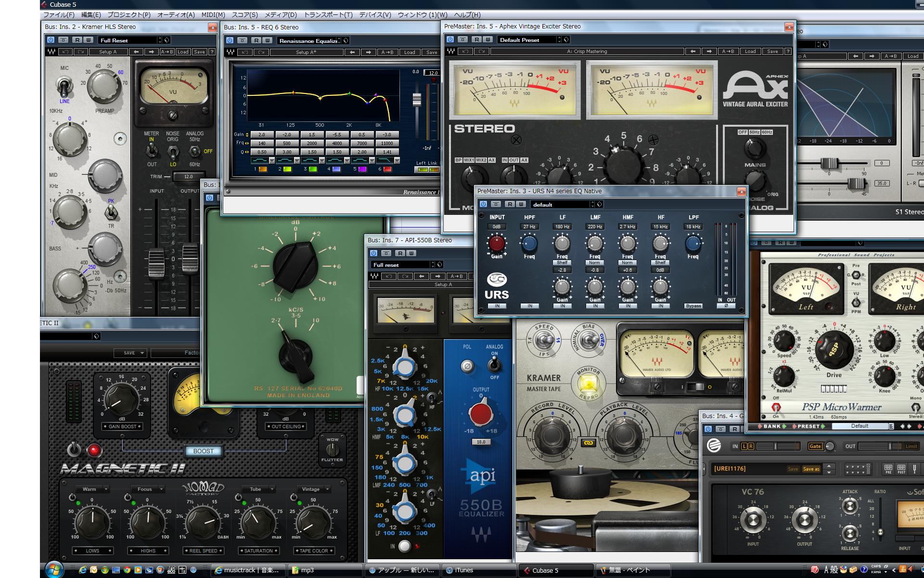Click POST button in VC 76 plugin

[901, 469]
